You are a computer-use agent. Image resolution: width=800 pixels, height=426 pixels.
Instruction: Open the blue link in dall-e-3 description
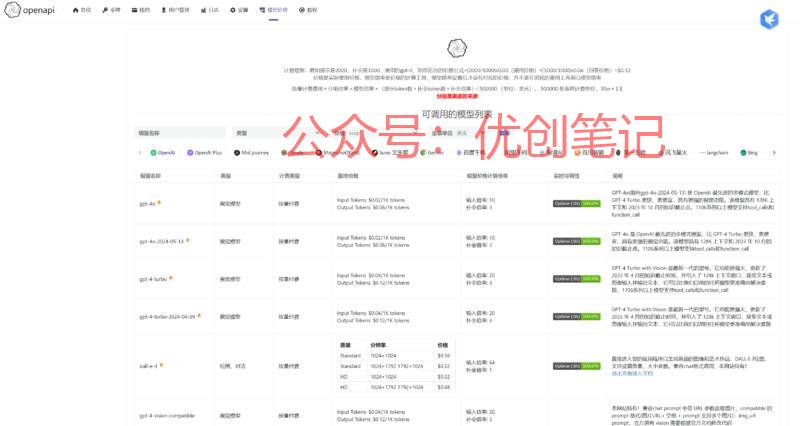pos(632,373)
